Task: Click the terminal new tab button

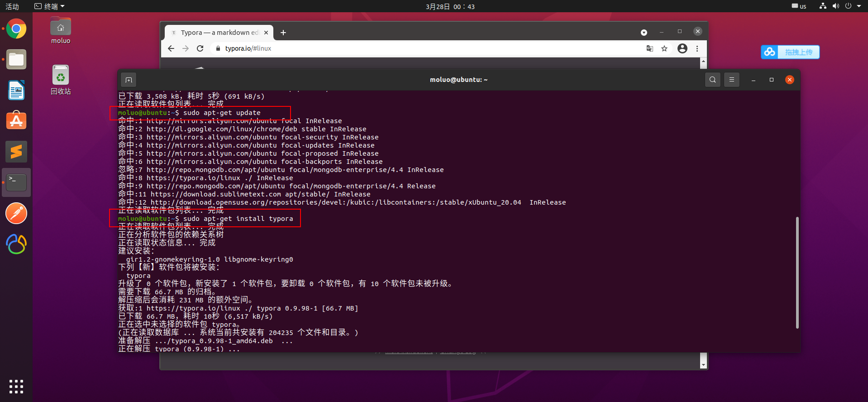Action: [x=129, y=80]
